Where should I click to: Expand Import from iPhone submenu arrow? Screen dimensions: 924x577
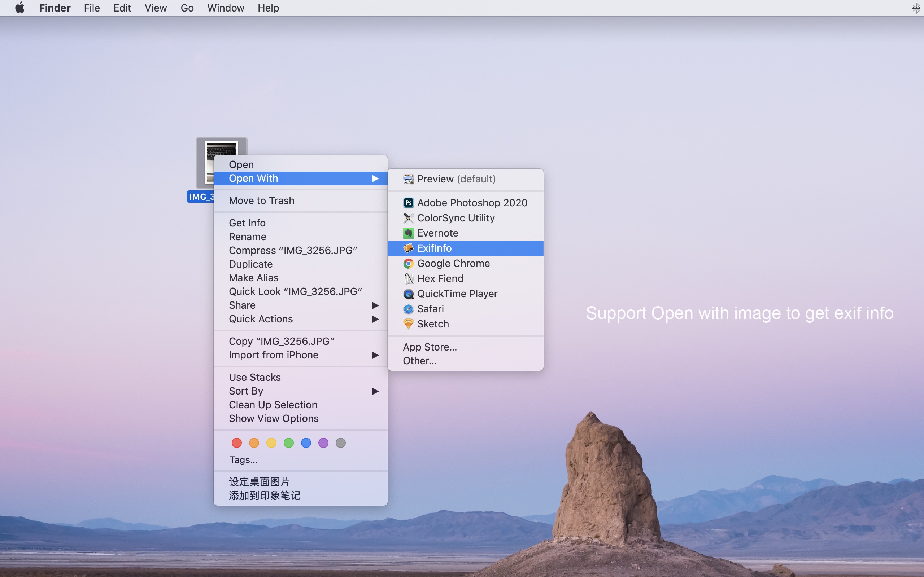(x=375, y=355)
